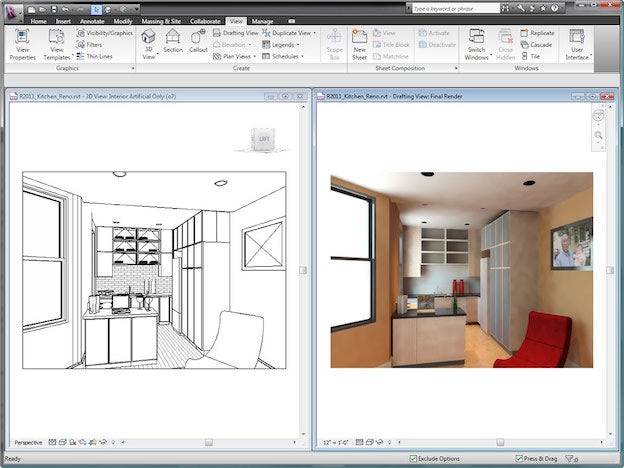The width and height of the screenshot is (624, 468).
Task: Click the Tile windows button
Action: (x=530, y=57)
